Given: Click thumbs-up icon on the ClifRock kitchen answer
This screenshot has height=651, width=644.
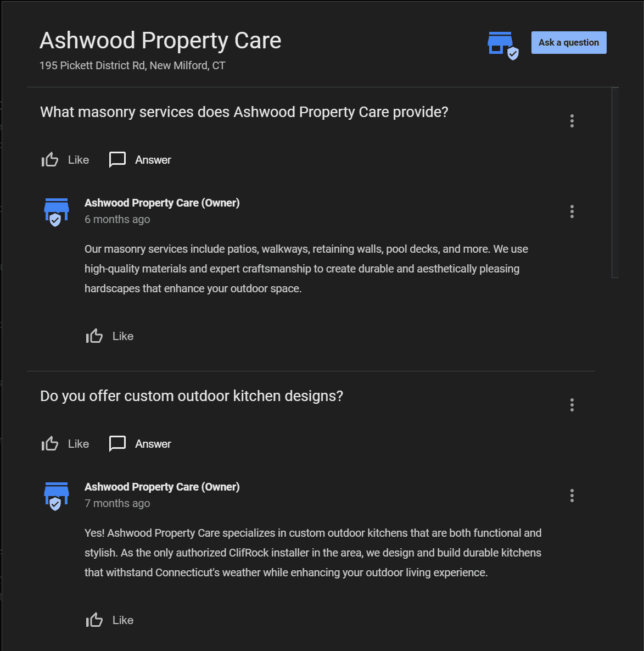Looking at the screenshot, I should click(94, 620).
